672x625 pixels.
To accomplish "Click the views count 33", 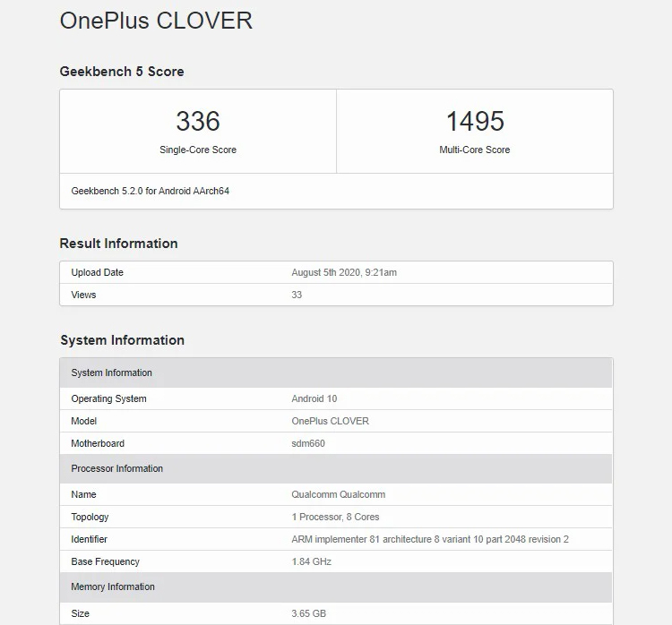I will [297, 295].
